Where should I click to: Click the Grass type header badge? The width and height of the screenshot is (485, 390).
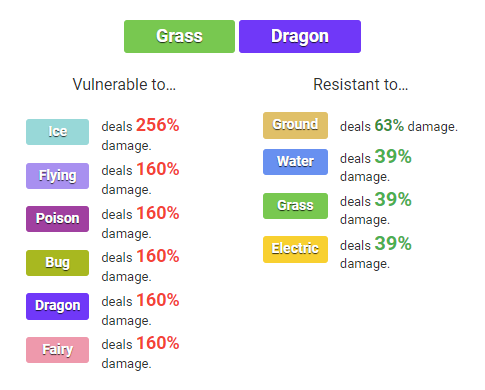tap(179, 36)
